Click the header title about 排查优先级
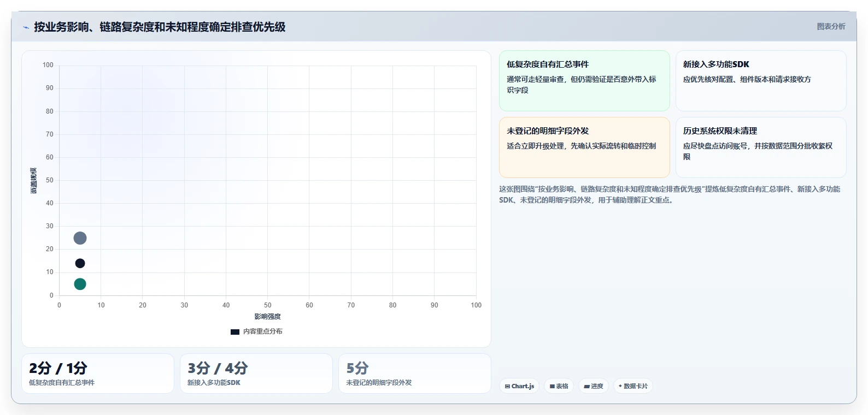868x415 pixels. tap(160, 27)
